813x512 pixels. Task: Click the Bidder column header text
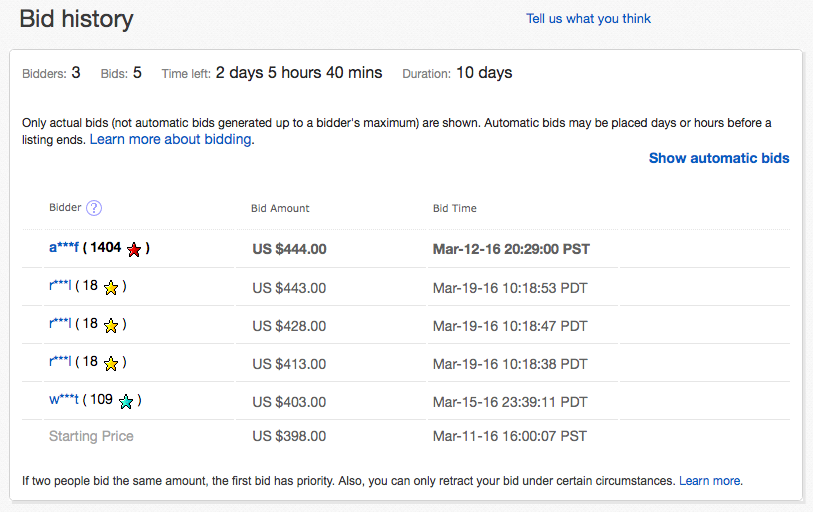[x=65, y=208]
